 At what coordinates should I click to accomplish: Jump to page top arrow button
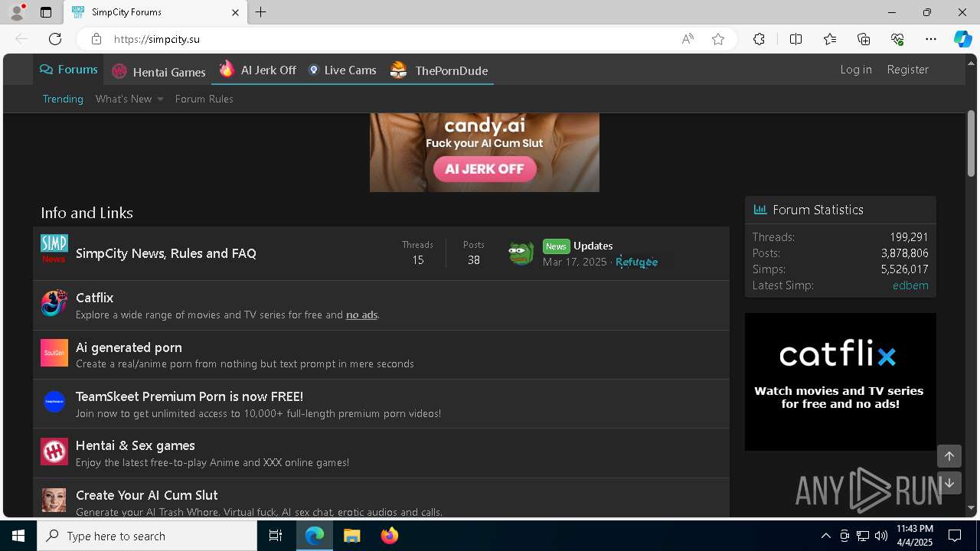click(x=949, y=456)
